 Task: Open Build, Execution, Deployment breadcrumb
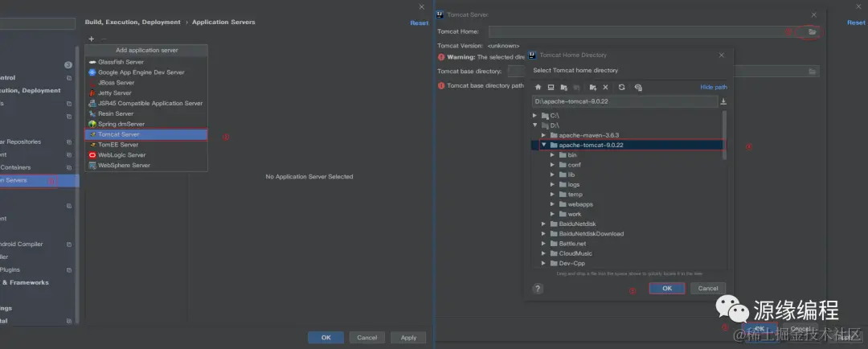pos(133,23)
